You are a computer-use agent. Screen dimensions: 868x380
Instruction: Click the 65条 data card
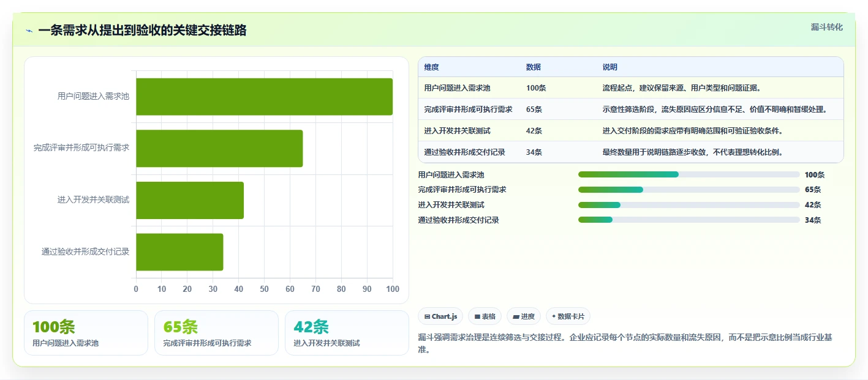[216, 333]
